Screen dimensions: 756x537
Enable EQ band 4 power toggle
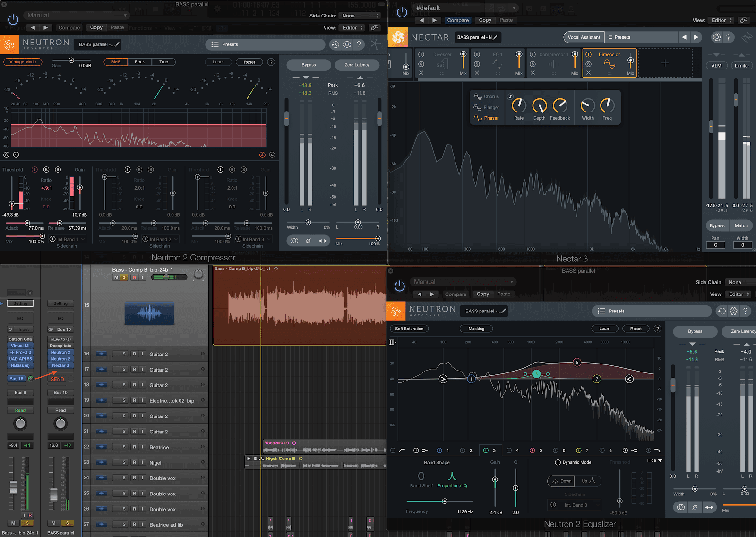[509, 450]
